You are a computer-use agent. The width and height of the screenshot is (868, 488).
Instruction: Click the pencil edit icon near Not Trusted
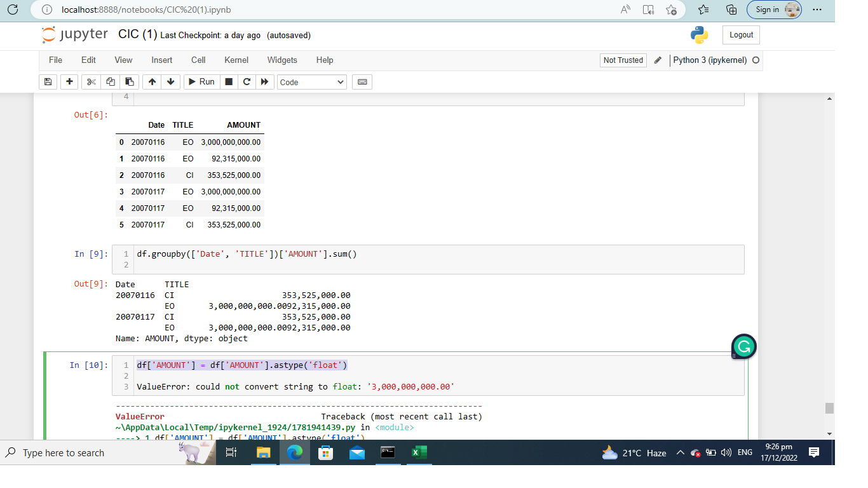pos(658,60)
